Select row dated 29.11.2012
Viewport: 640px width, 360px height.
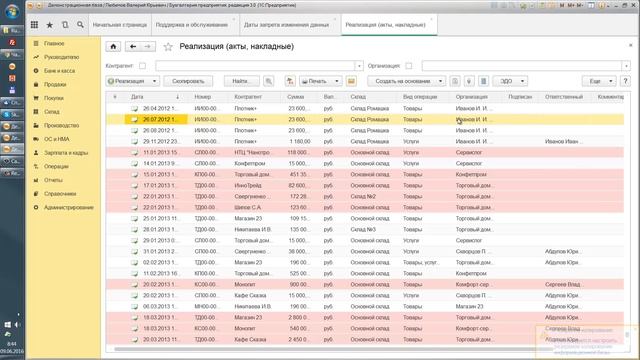tap(365, 142)
